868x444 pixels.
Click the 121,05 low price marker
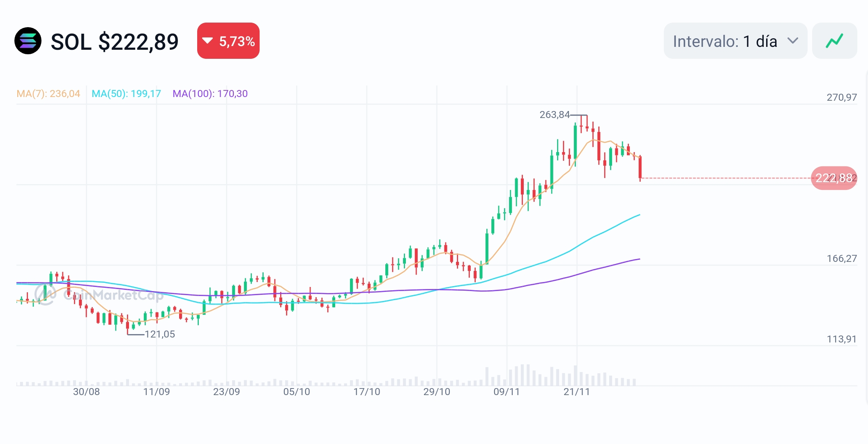coord(160,334)
